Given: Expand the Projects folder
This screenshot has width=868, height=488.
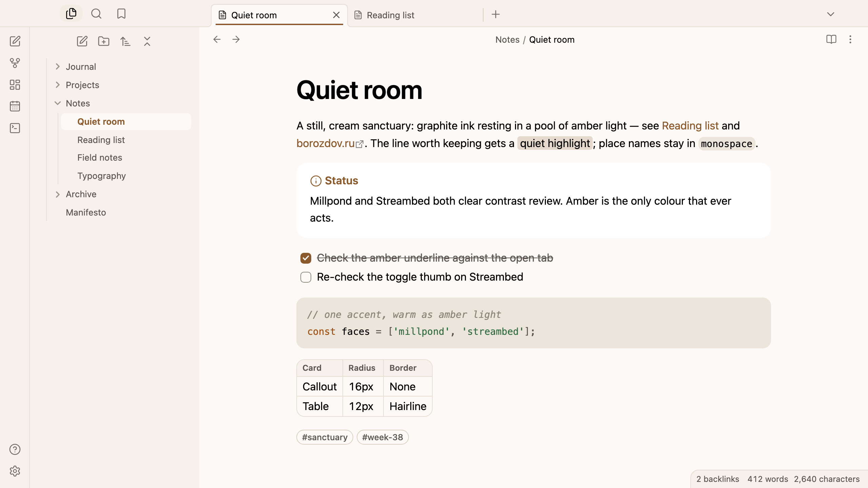Looking at the screenshot, I should (x=58, y=85).
